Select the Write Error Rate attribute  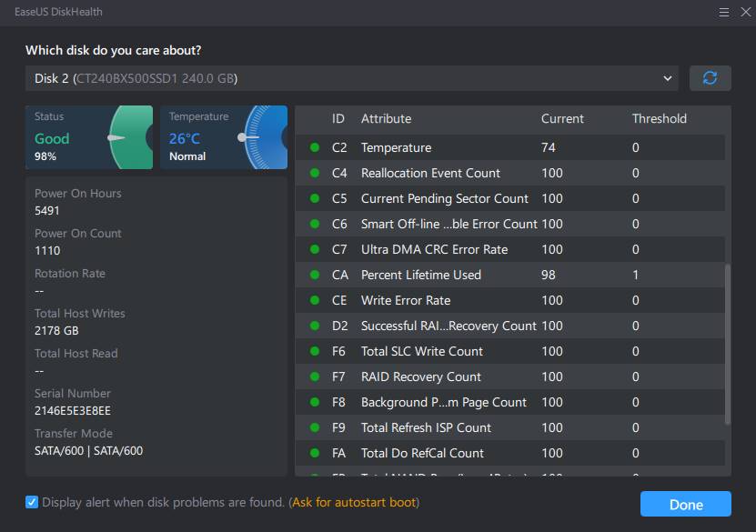point(406,300)
